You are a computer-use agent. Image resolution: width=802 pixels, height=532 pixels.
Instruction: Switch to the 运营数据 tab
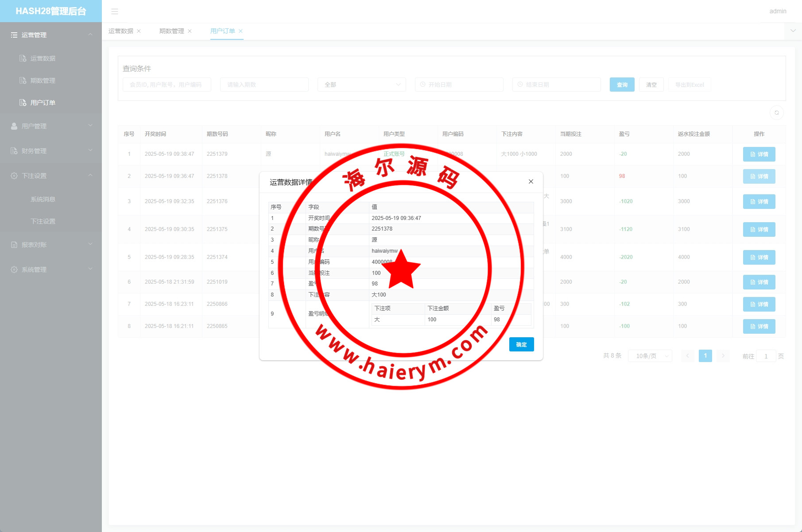coord(120,31)
